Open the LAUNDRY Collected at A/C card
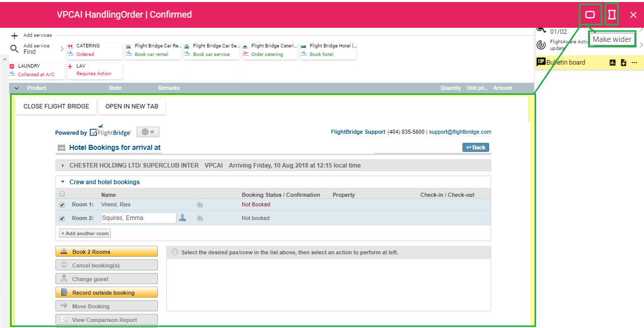 [36, 71]
